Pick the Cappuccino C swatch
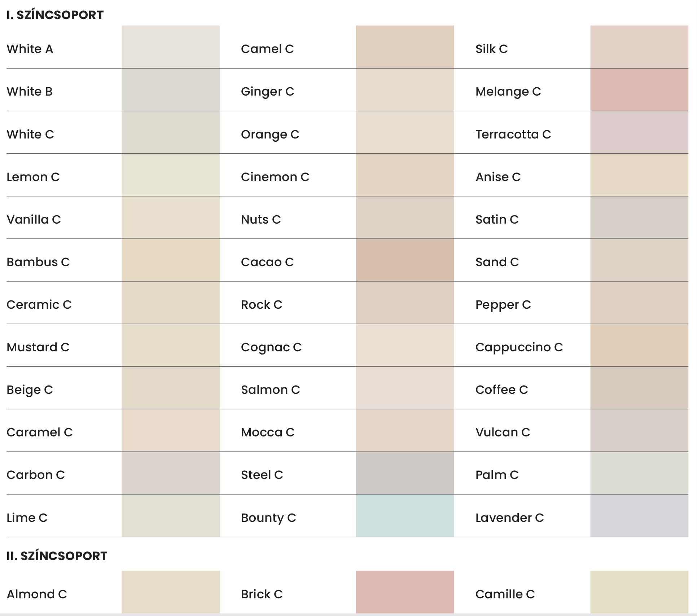This screenshot has width=697, height=616. (639, 346)
